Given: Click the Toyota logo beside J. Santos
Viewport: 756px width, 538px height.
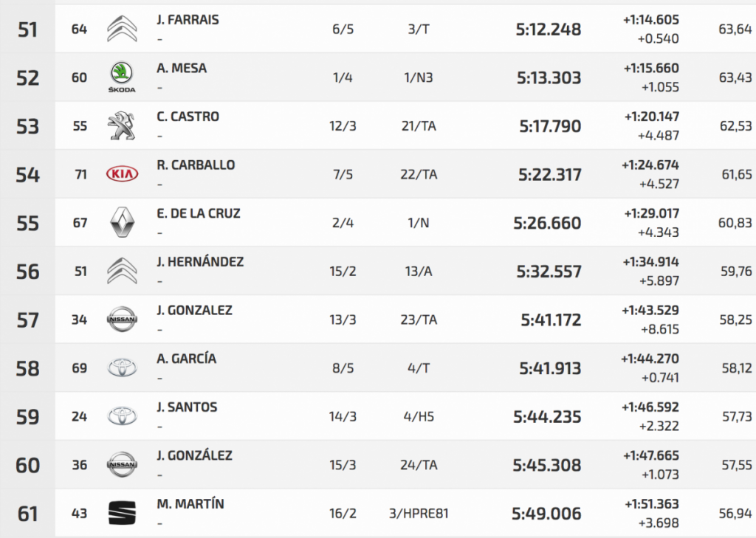Looking at the screenshot, I should [x=122, y=416].
